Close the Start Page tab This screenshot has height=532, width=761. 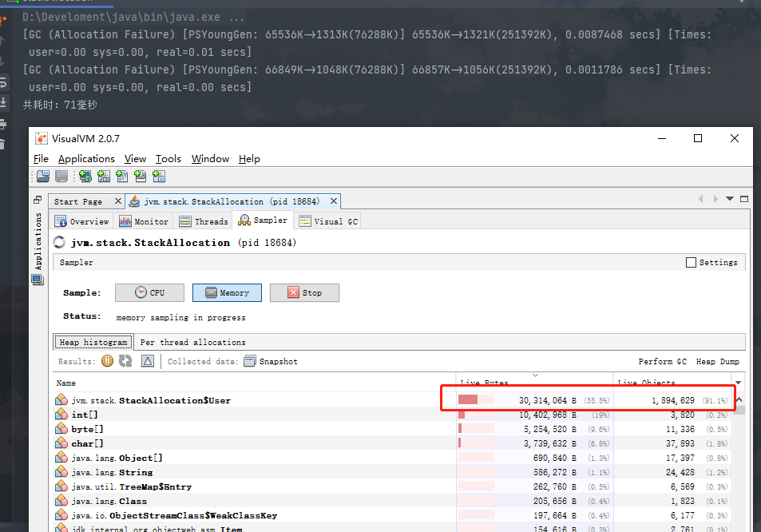click(x=117, y=201)
